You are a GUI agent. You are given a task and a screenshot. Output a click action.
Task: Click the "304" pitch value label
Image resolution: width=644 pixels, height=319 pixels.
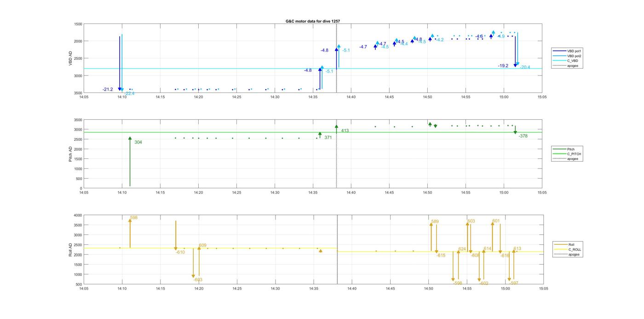138,142
